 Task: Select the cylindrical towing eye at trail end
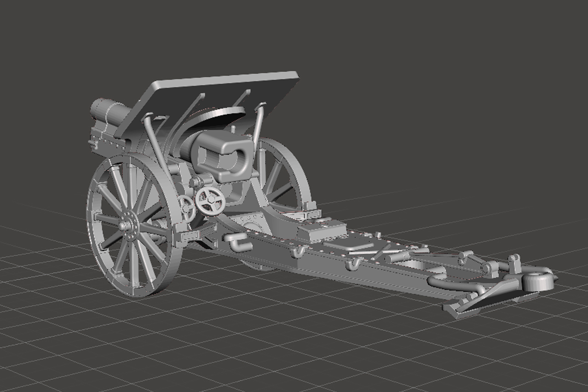click(538, 280)
